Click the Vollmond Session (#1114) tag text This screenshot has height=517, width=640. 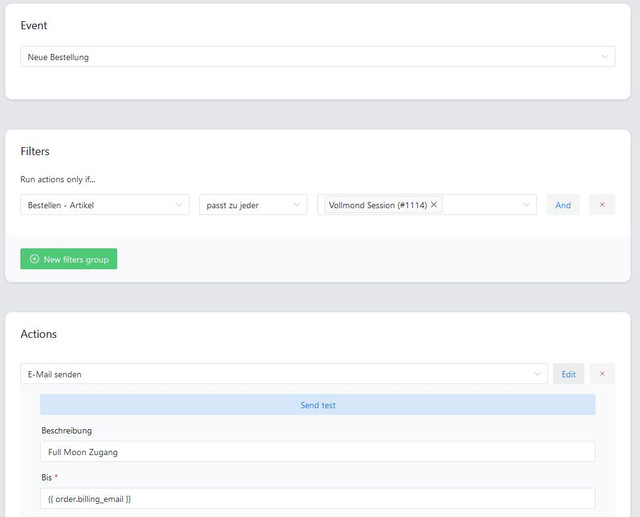(378, 205)
